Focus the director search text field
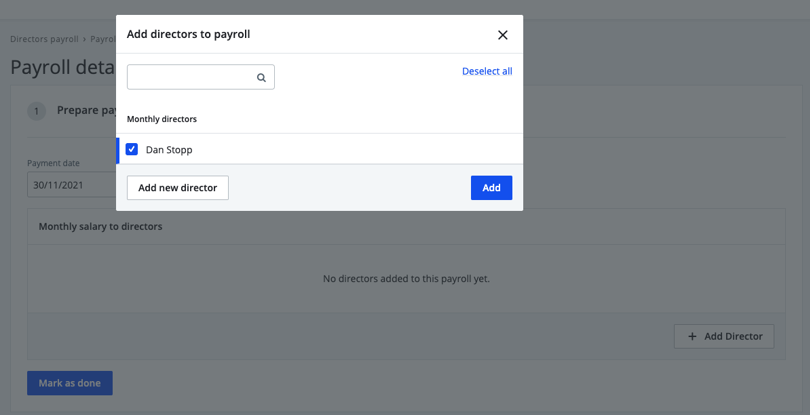The image size is (810, 415). 190,78
